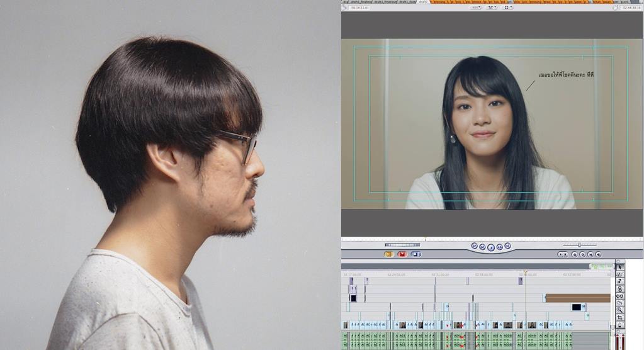Open the Canvas Zoom pop-up menu

click(475, 8)
